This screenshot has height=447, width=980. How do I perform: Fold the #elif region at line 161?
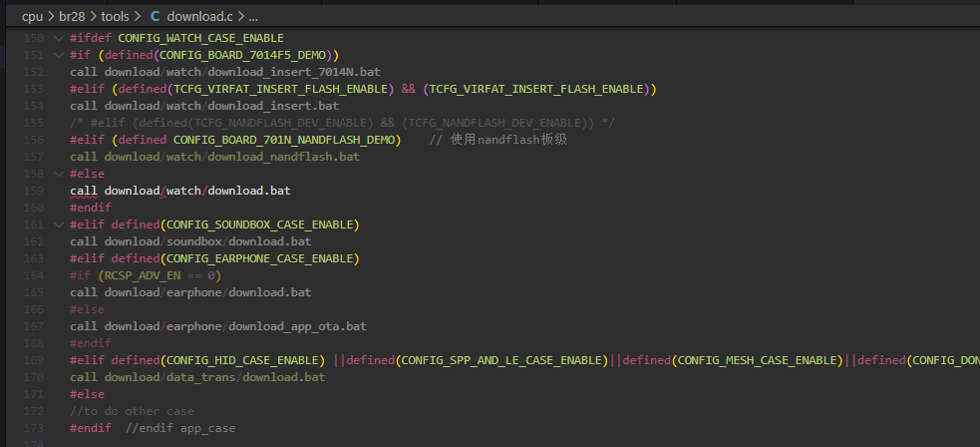point(59,224)
